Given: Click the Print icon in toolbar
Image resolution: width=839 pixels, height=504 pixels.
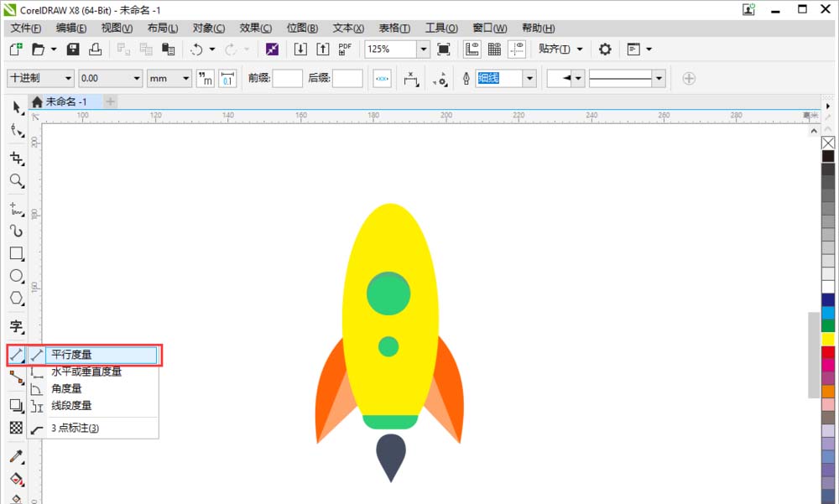Looking at the screenshot, I should [x=96, y=49].
